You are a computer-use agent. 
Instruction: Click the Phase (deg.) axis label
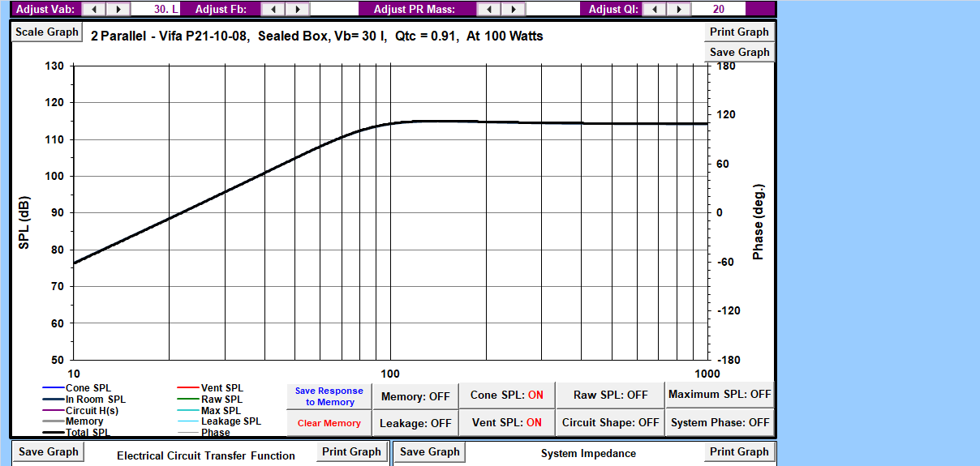pos(758,221)
